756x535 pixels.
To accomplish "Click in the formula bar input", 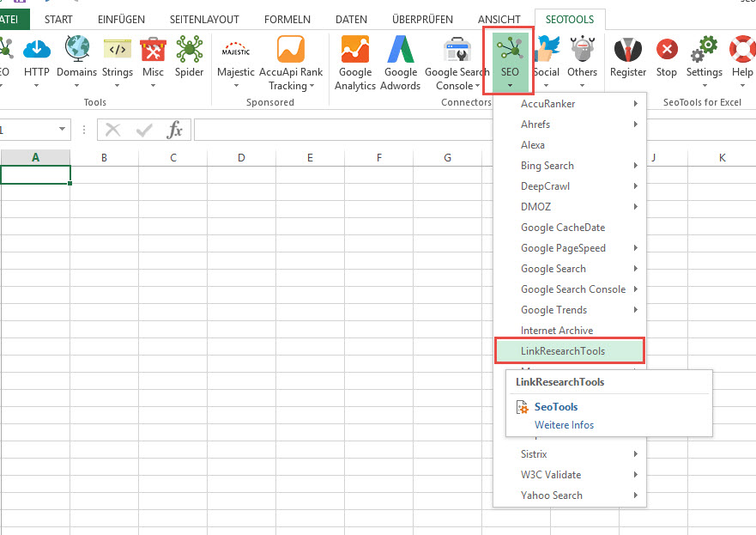I will [343, 130].
